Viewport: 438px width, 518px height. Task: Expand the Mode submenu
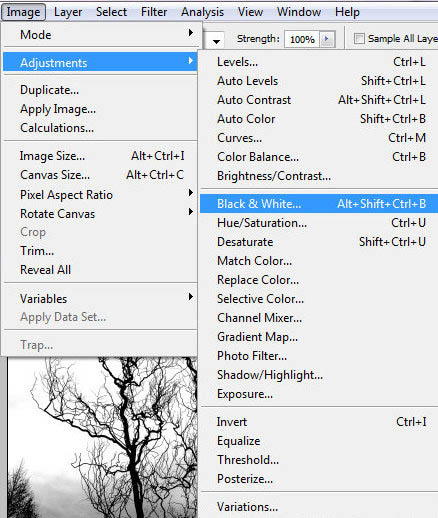coord(100,35)
